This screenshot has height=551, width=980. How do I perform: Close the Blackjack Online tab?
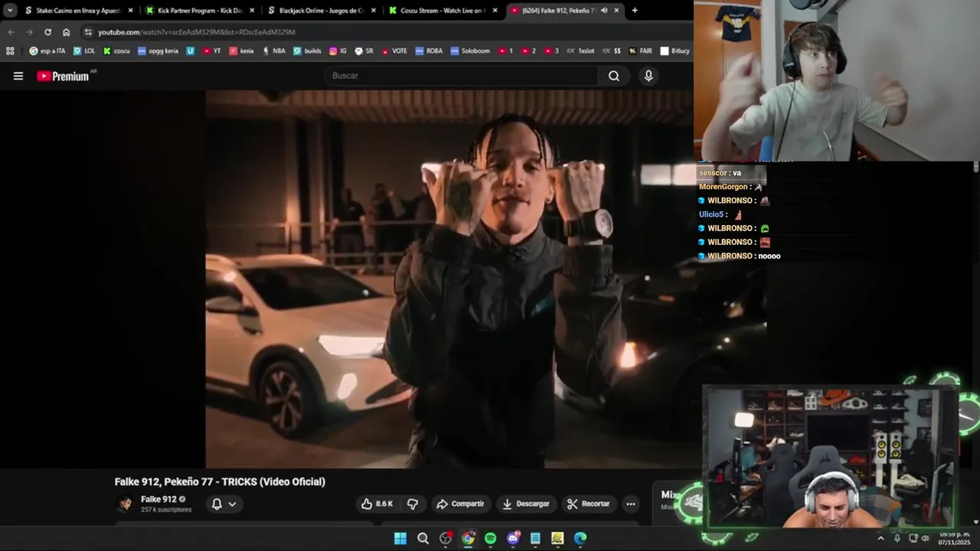372,11
